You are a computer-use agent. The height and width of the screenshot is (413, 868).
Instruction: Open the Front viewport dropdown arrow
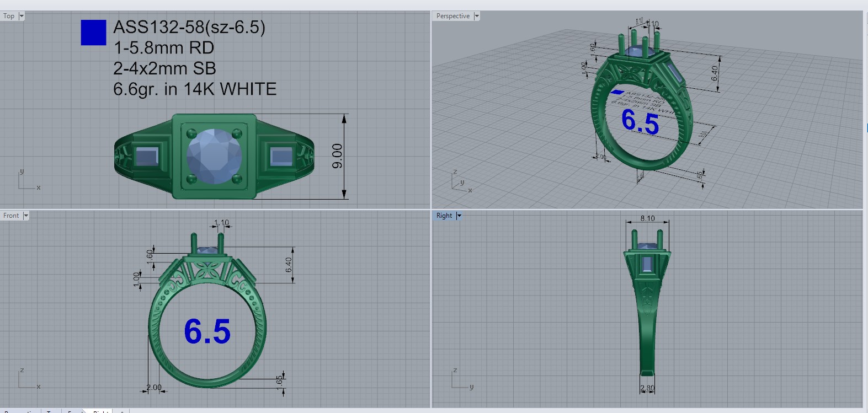coord(25,216)
